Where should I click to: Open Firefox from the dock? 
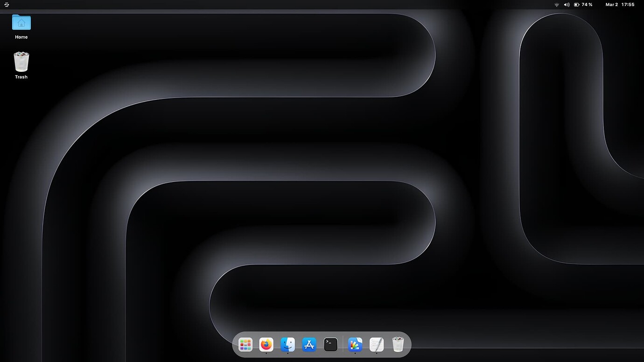(266, 344)
